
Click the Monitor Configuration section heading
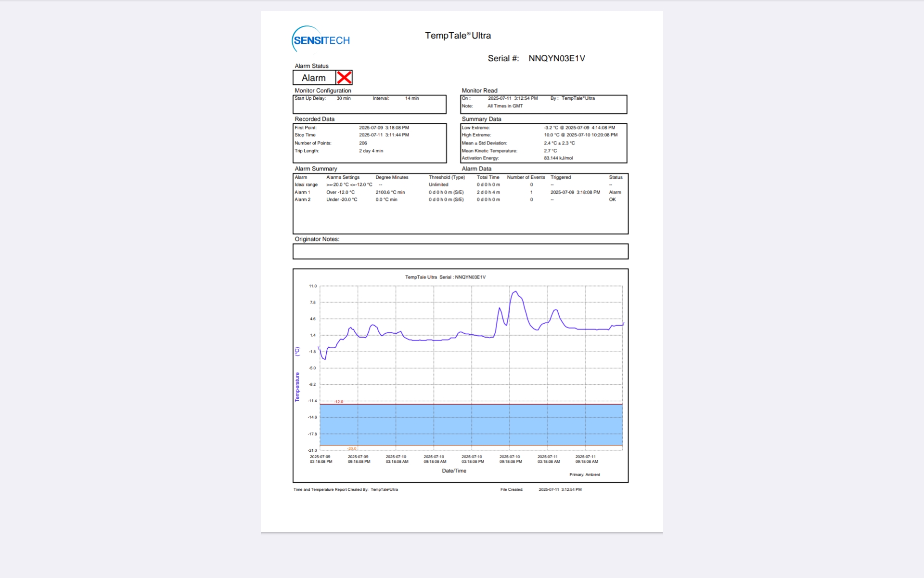[323, 91]
